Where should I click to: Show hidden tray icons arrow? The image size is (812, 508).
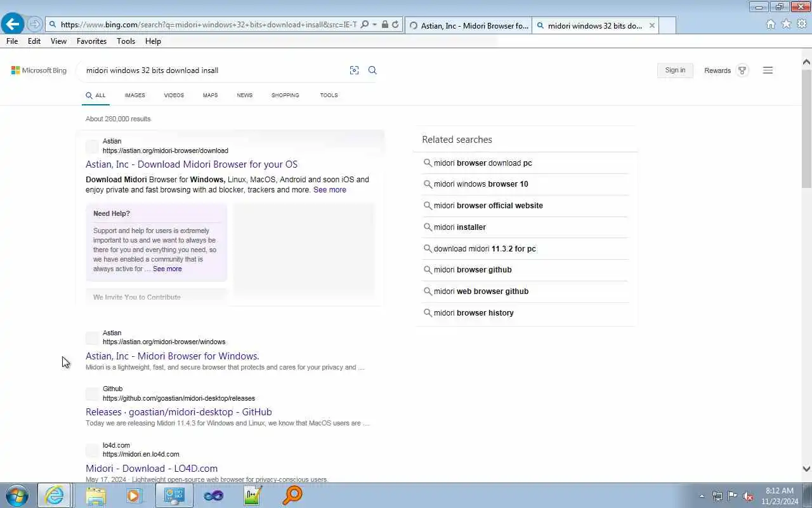point(702,496)
